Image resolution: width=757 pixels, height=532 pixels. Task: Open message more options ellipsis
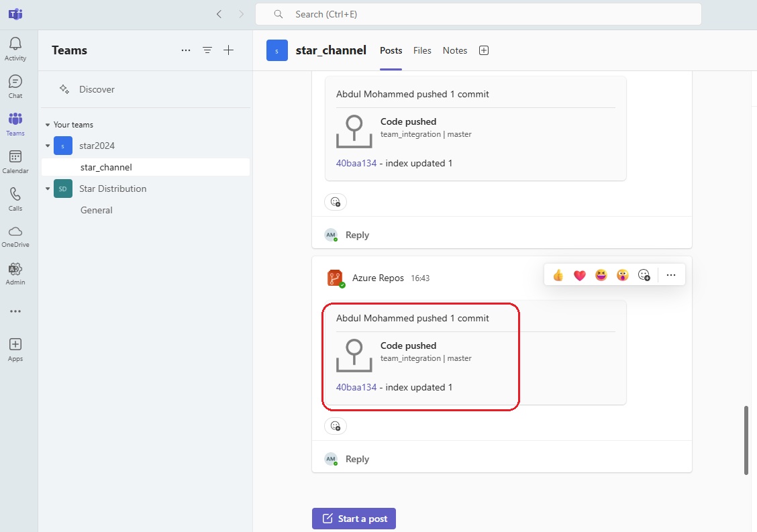click(x=671, y=275)
